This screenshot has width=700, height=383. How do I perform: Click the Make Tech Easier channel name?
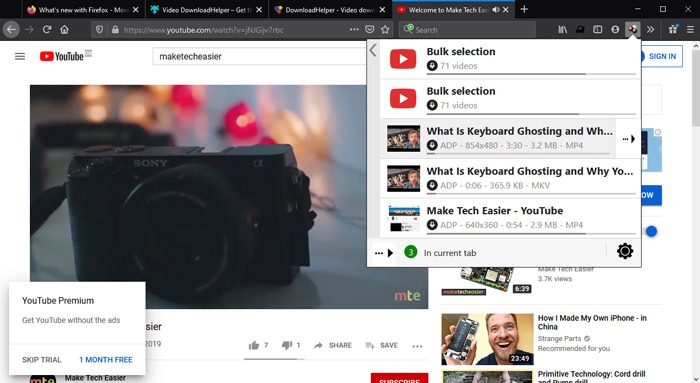pyautogui.click(x=95, y=378)
